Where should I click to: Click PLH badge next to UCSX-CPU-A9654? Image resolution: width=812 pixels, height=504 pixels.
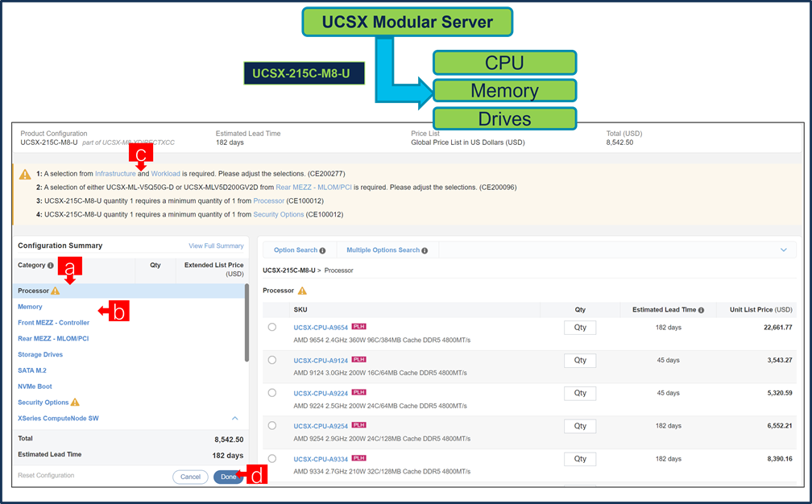(359, 327)
